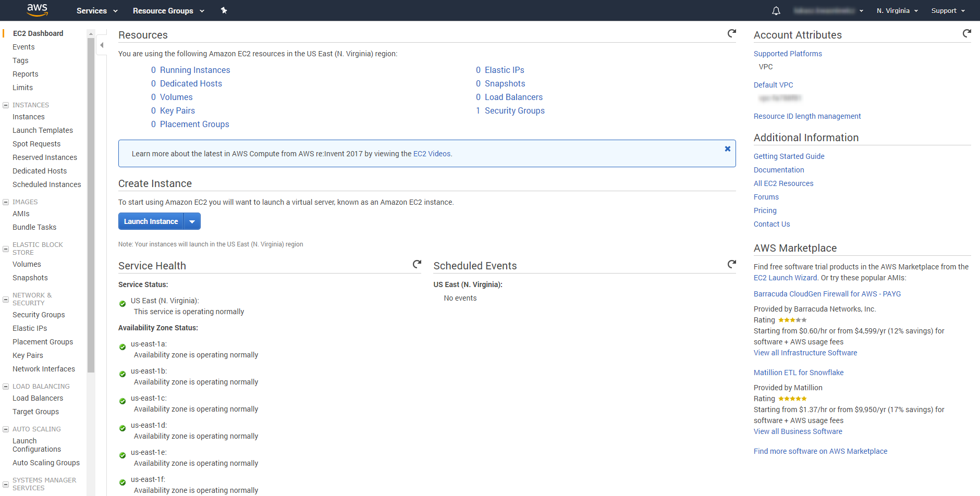Collapse the NETWORK & SECURITY section
This screenshot has height=496, width=980.
6,299
